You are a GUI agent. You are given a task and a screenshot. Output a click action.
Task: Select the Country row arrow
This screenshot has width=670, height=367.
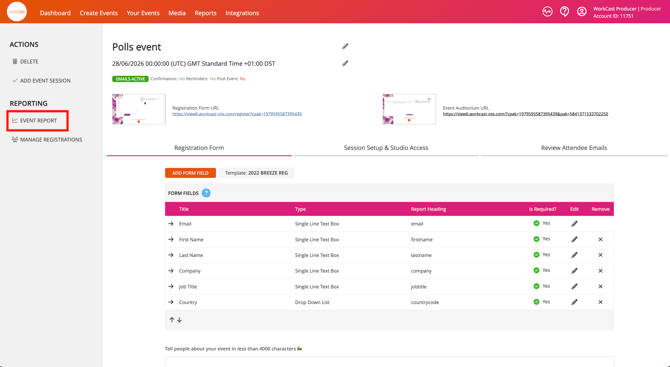[171, 302]
